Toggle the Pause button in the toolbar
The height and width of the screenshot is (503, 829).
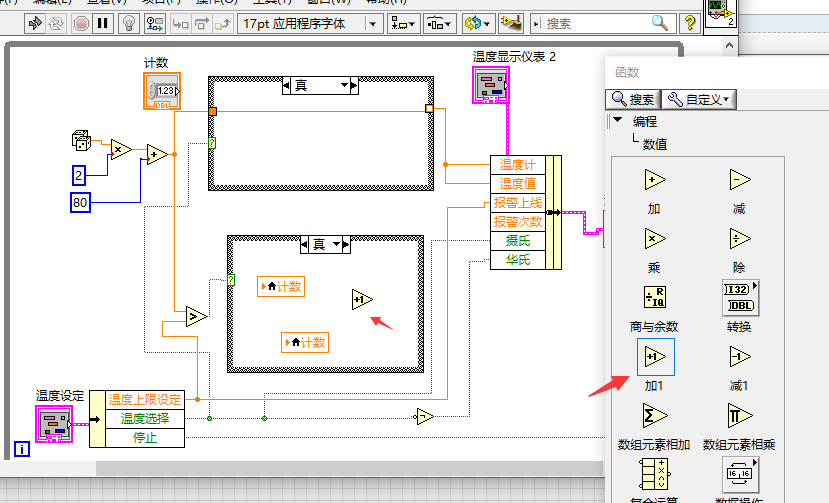tap(103, 23)
